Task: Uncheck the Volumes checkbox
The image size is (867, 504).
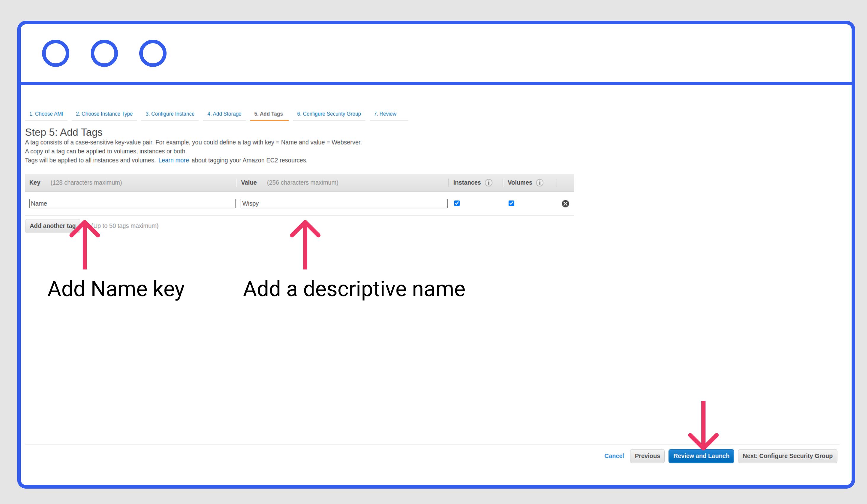Action: point(511,203)
